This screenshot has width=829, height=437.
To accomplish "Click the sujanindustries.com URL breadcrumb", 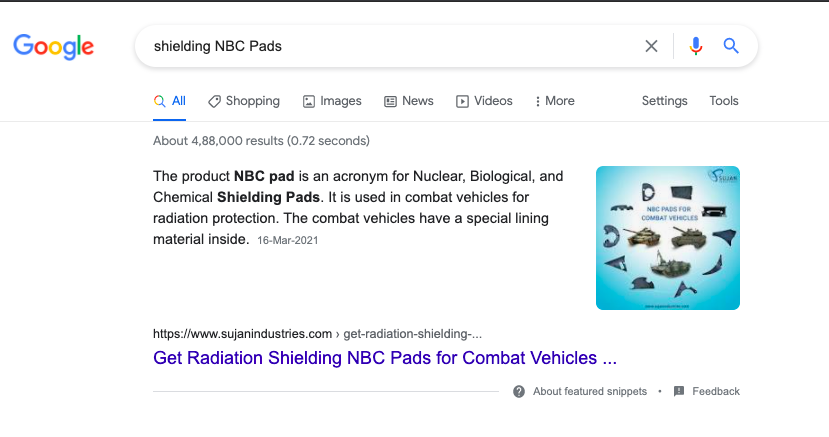I will click(242, 333).
